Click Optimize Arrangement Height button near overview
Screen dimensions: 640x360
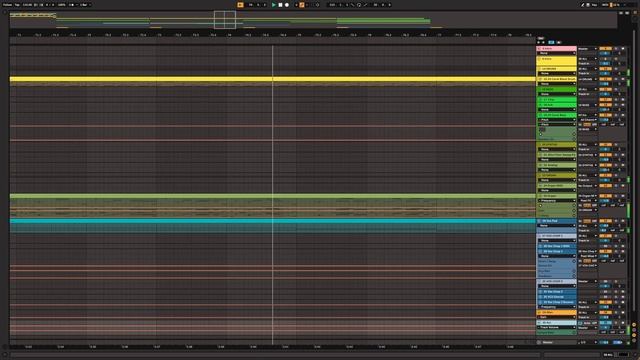click(x=621, y=13)
